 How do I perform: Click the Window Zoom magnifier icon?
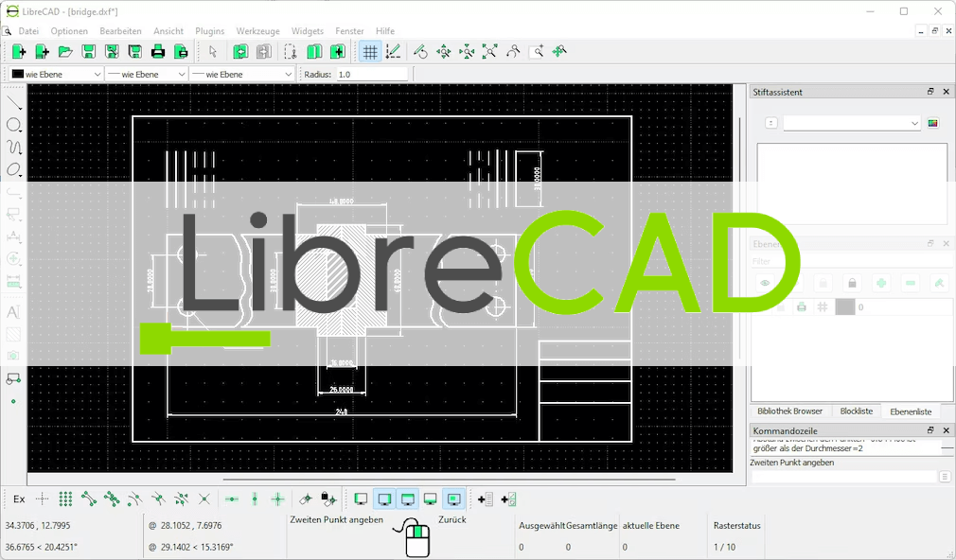(x=536, y=52)
